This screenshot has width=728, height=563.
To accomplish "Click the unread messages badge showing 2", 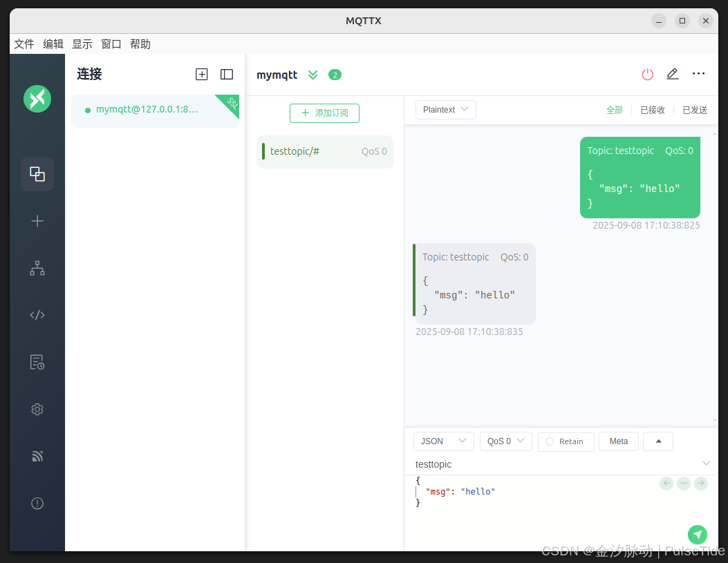I will 335,75.
